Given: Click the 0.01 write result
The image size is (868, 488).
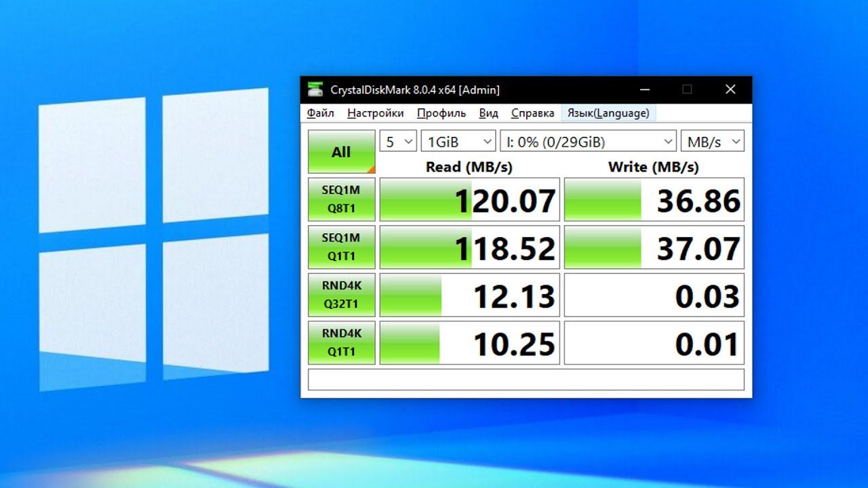Looking at the screenshot, I should click(654, 343).
